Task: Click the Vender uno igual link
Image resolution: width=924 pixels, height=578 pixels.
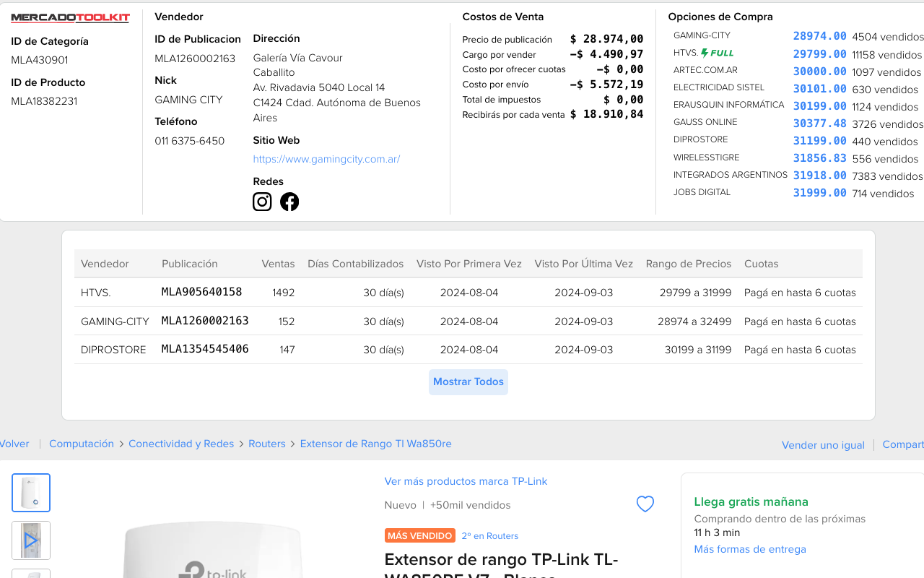Action: (x=823, y=445)
